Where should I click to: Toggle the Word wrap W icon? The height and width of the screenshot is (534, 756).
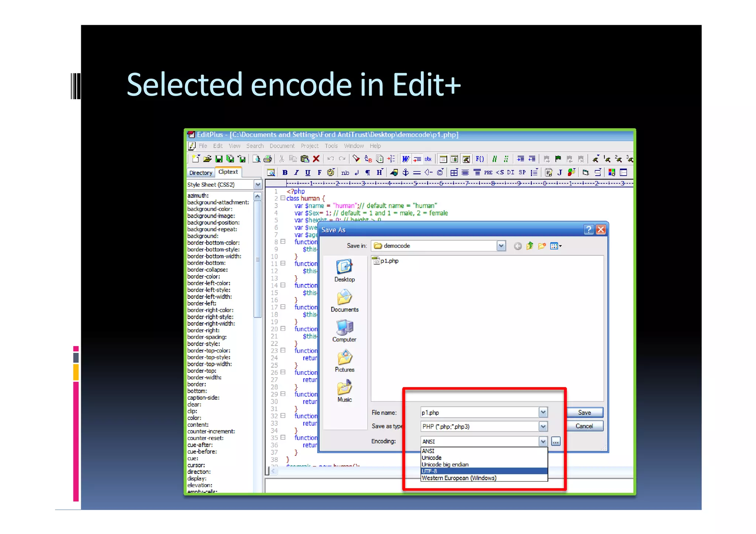[406, 159]
